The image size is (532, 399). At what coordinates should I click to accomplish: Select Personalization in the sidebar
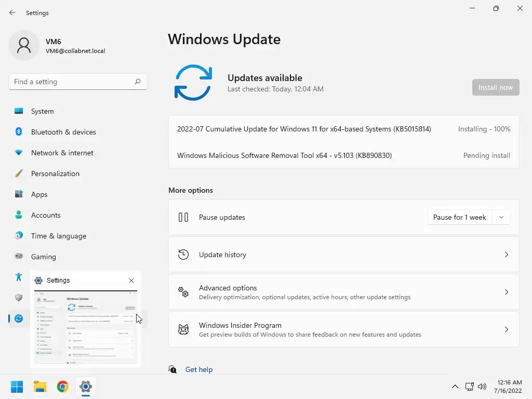pyautogui.click(x=78, y=174)
